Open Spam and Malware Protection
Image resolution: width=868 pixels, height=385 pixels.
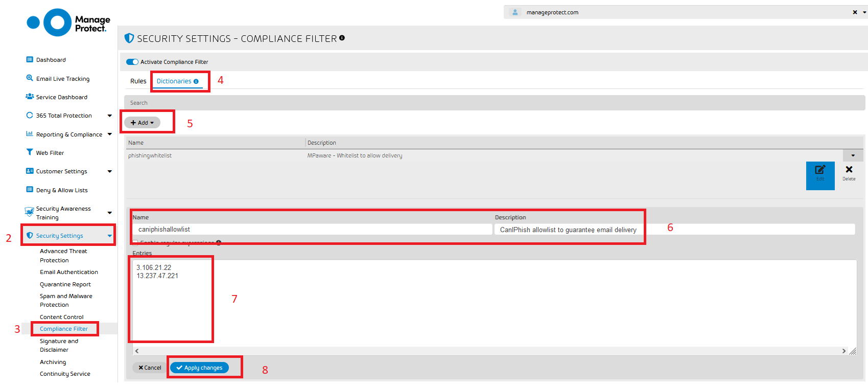pyautogui.click(x=66, y=300)
